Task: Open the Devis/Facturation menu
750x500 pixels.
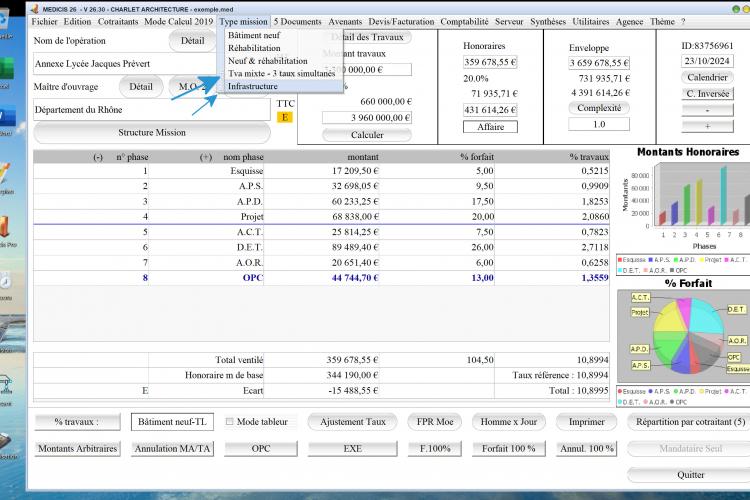Action: tap(401, 22)
